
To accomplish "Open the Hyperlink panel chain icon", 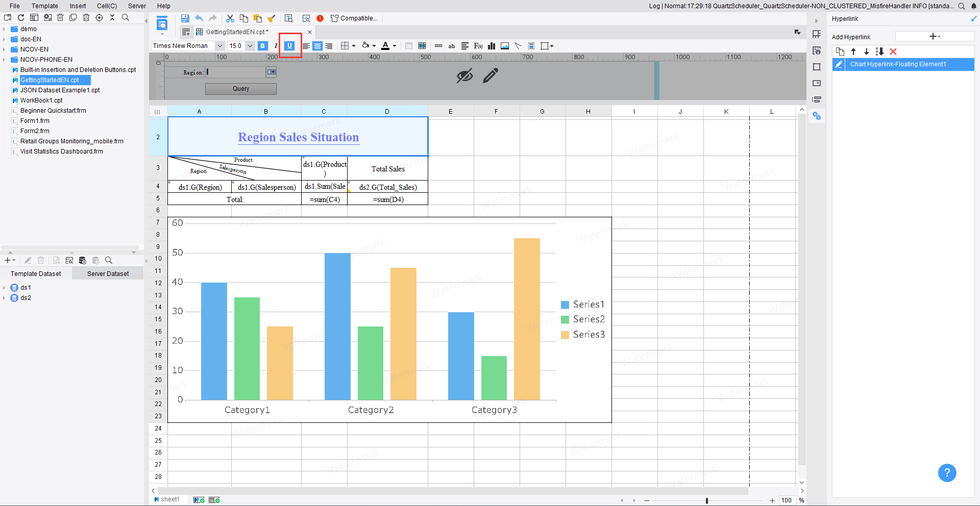I will (817, 116).
